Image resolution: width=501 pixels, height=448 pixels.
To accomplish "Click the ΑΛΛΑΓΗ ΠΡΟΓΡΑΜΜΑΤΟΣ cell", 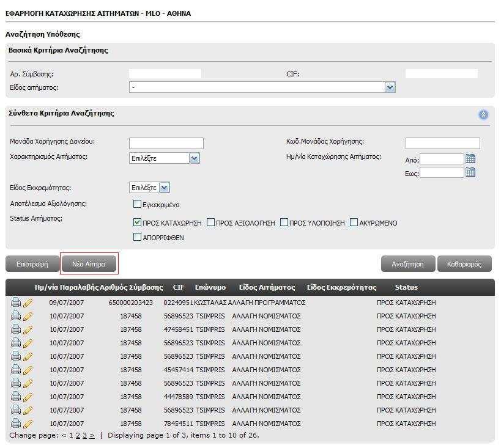I will [x=267, y=303].
